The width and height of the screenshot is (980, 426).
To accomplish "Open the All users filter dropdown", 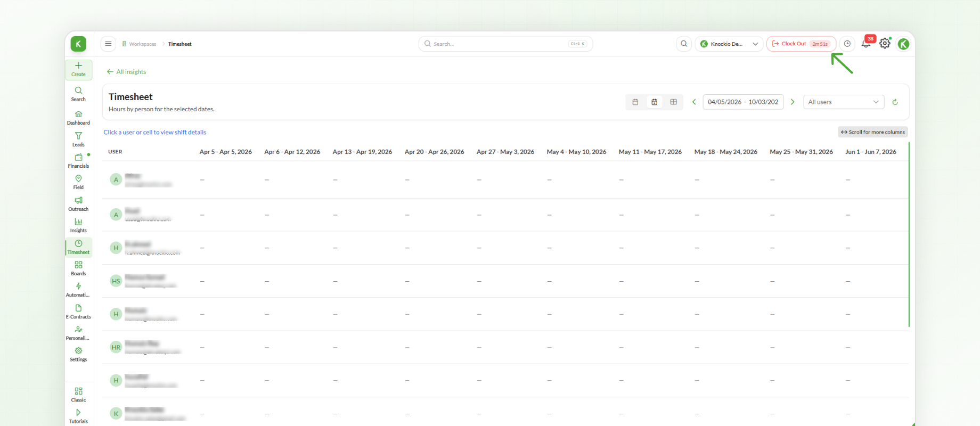I will pyautogui.click(x=844, y=102).
